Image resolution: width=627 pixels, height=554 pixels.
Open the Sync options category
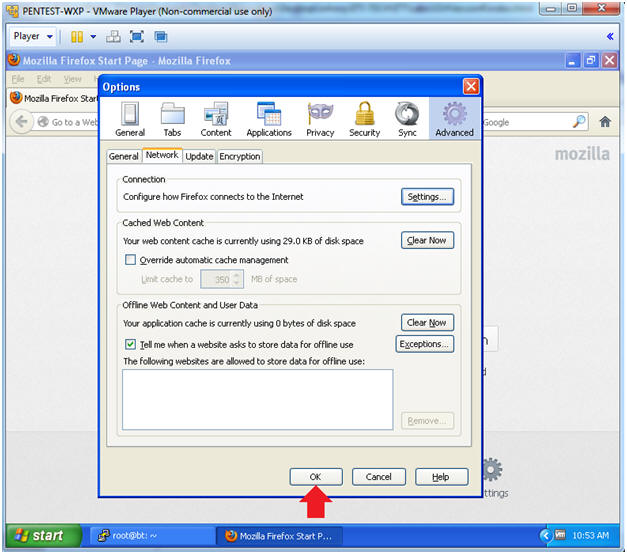[407, 119]
